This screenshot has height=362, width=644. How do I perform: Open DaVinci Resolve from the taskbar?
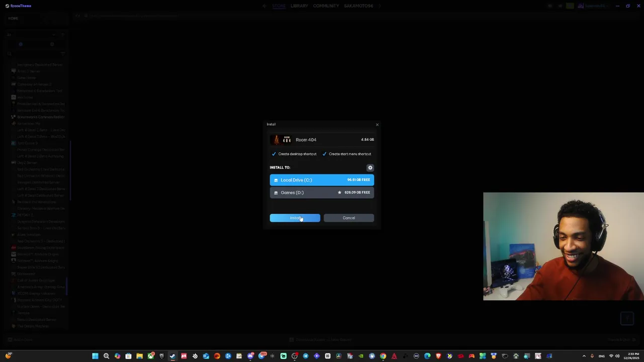339,356
